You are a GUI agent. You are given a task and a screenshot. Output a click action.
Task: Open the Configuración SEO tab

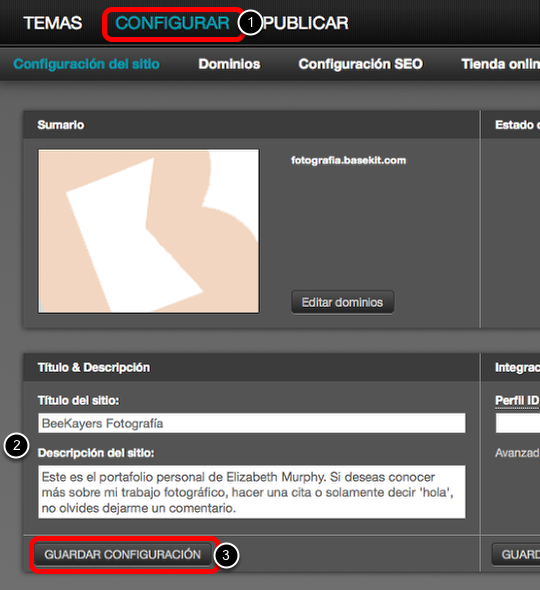pyautogui.click(x=361, y=64)
